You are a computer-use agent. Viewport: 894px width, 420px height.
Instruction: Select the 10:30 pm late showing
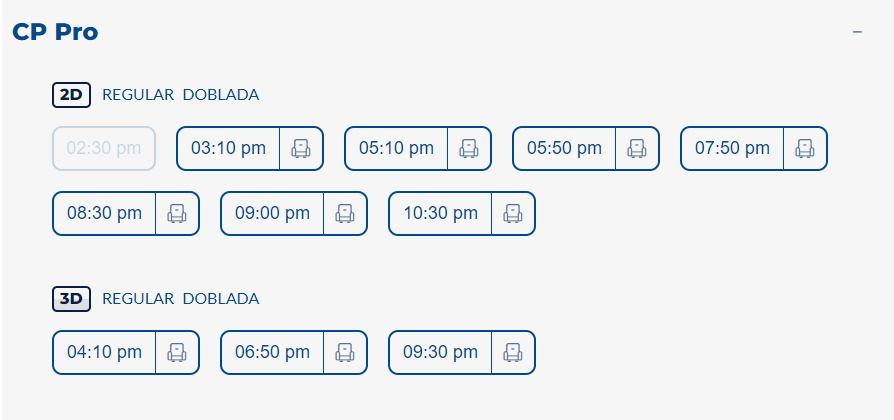point(440,213)
